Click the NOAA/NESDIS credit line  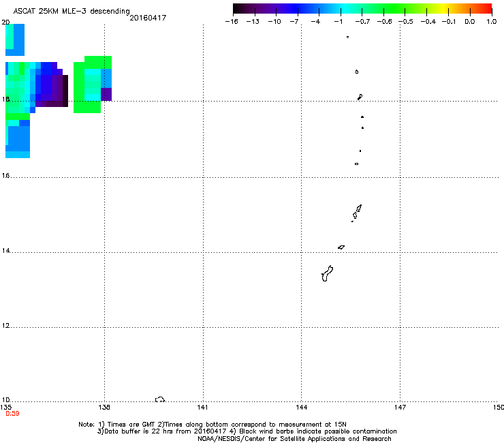click(x=294, y=439)
